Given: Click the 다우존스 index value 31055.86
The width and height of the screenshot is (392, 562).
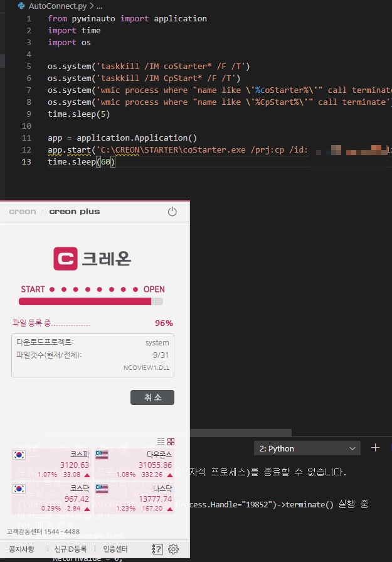Looking at the screenshot, I should (x=156, y=465).
